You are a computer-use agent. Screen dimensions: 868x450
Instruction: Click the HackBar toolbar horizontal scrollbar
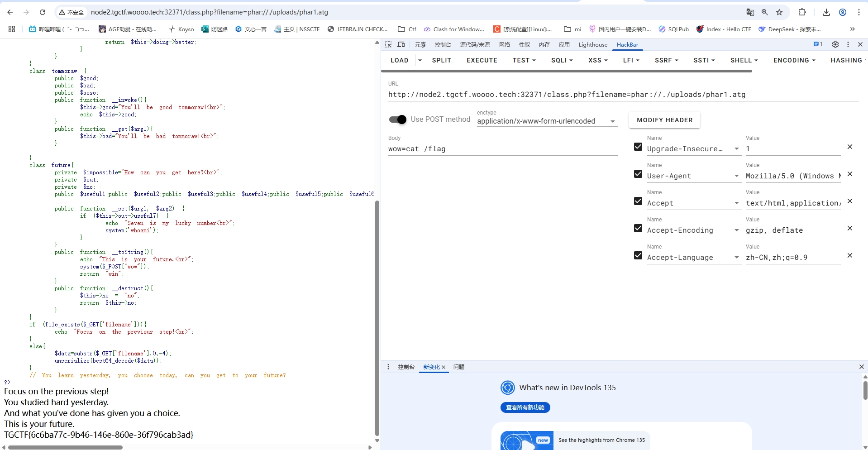pyautogui.click(x=567, y=71)
